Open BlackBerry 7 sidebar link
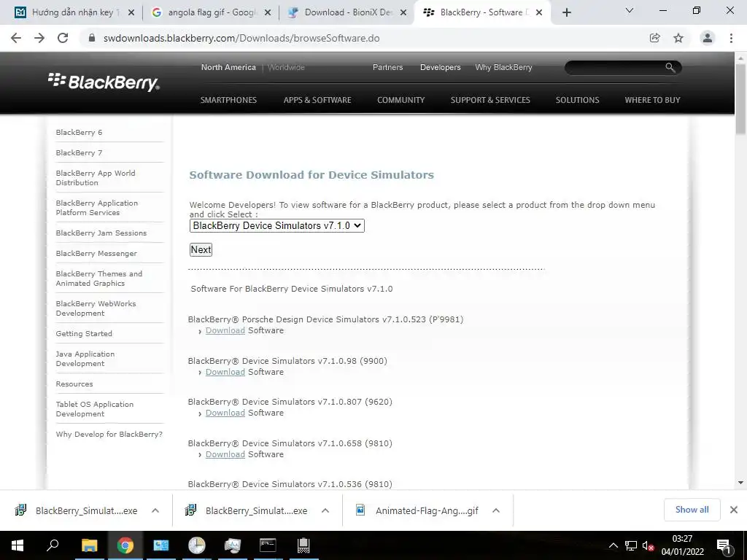Image resolution: width=747 pixels, height=560 pixels. [x=79, y=153]
